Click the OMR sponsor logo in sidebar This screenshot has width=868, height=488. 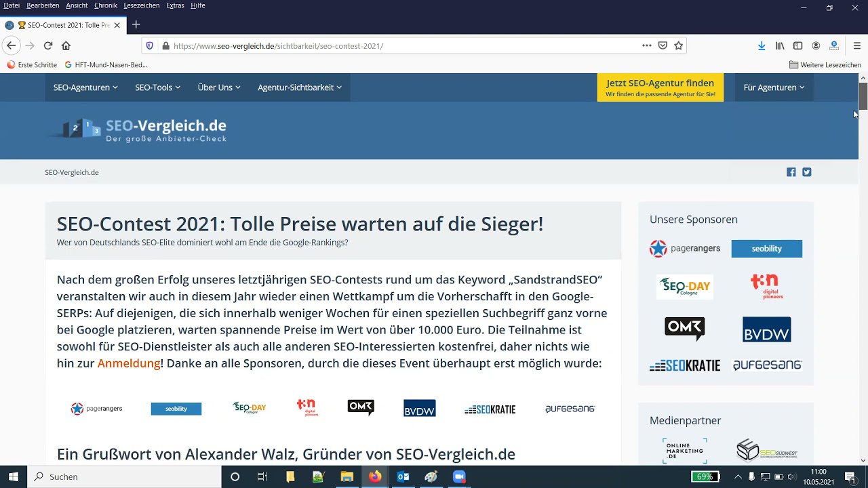tap(685, 329)
